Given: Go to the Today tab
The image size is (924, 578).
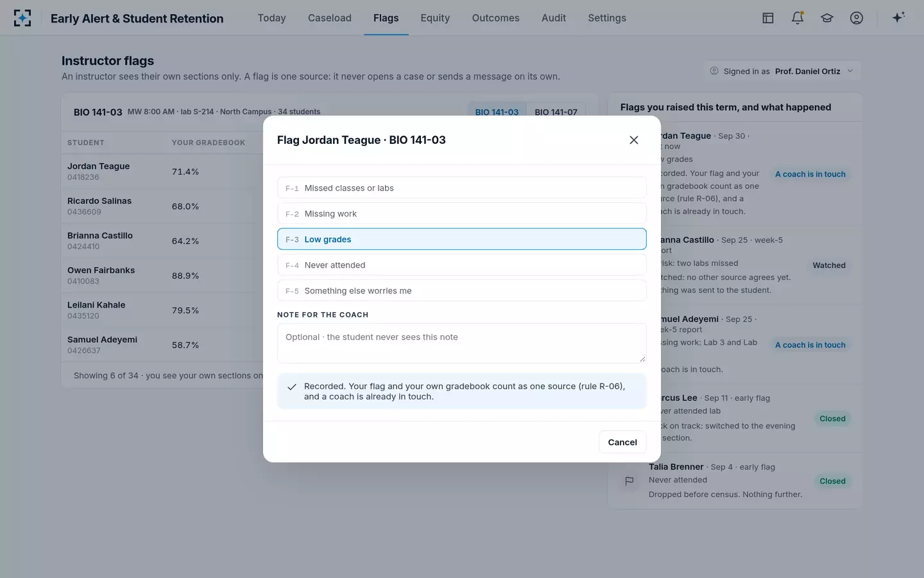Looking at the screenshot, I should click(x=271, y=18).
